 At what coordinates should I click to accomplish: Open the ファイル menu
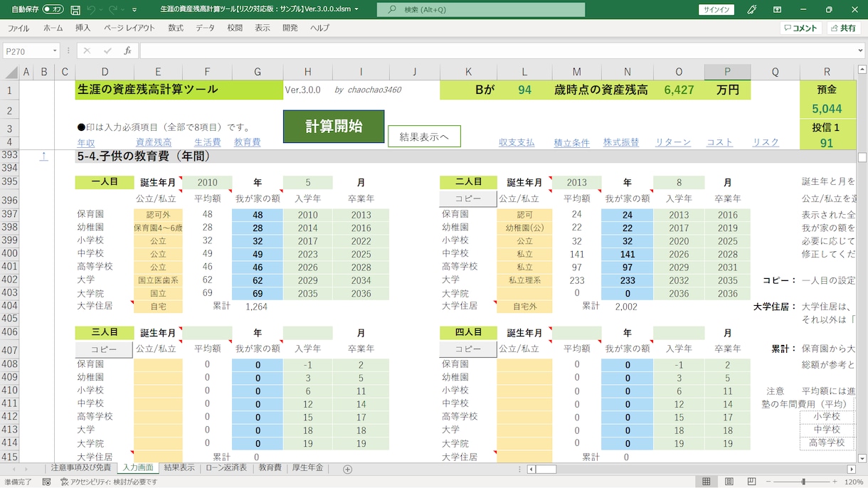tap(18, 28)
